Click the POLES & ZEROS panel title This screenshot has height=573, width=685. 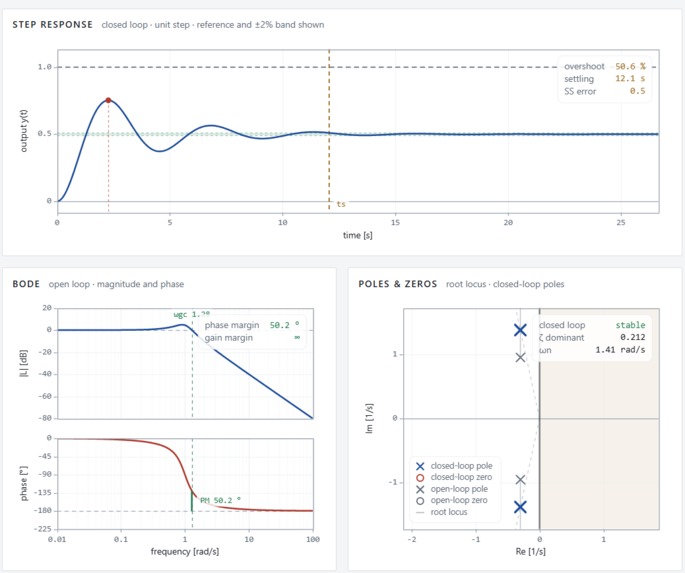point(398,284)
